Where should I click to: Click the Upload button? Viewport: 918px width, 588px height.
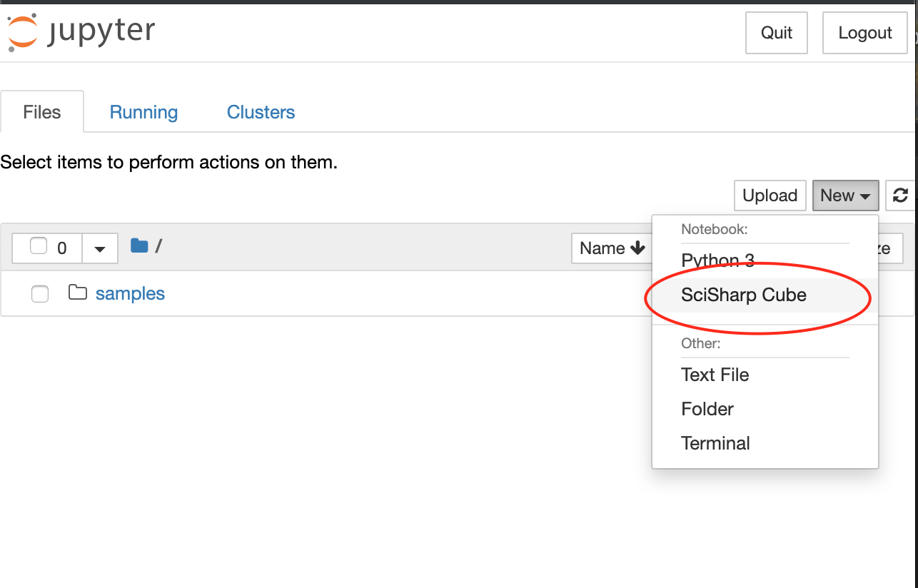(x=770, y=195)
